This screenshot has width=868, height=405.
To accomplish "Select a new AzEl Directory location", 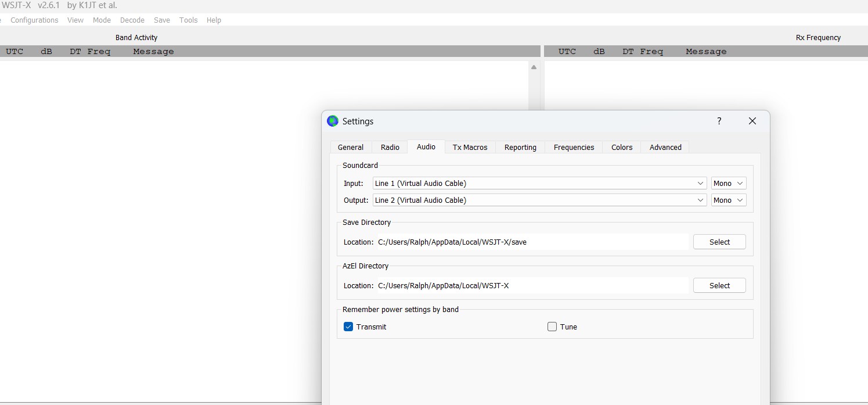I will (719, 285).
